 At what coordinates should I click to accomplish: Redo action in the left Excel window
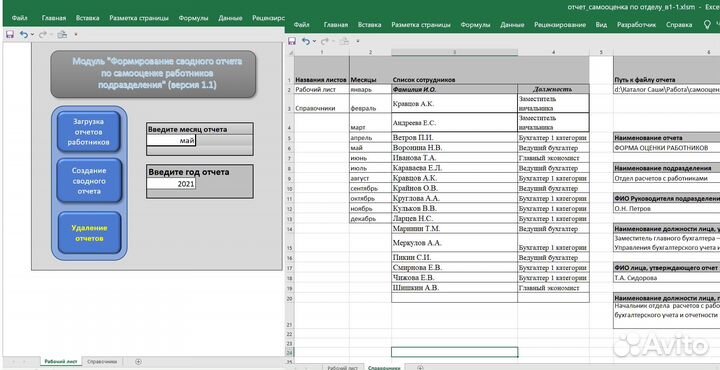pyautogui.click(x=43, y=34)
